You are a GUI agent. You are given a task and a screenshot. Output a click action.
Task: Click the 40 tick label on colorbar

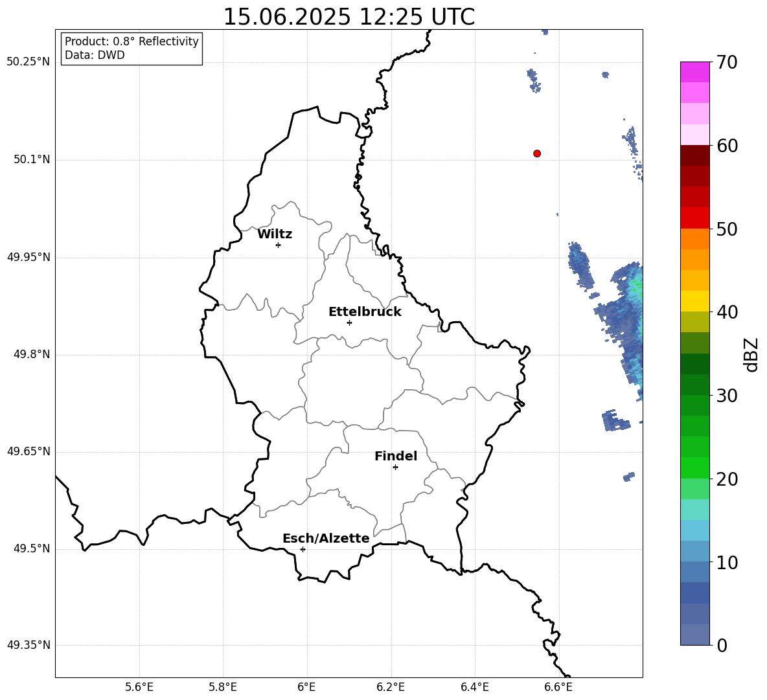727,312
